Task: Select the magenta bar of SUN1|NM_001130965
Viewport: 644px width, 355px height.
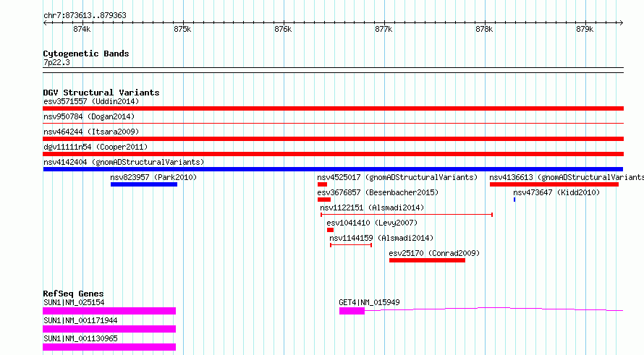Action: tap(109, 347)
